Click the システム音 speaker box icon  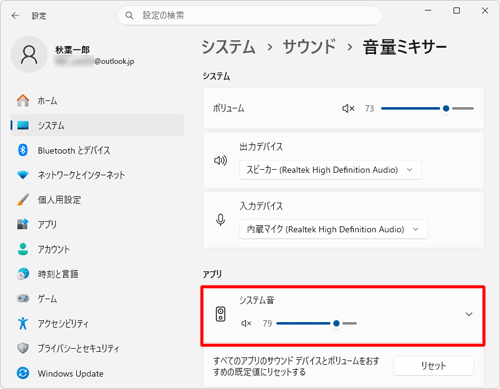point(220,314)
